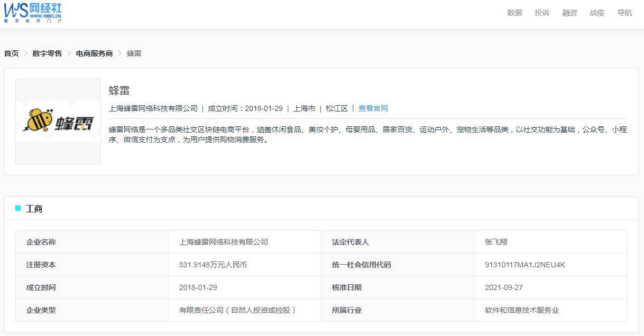The height and width of the screenshot is (336, 644).
Task: Select credit code 91310117MA1J2NEU4K
Action: 525,265
